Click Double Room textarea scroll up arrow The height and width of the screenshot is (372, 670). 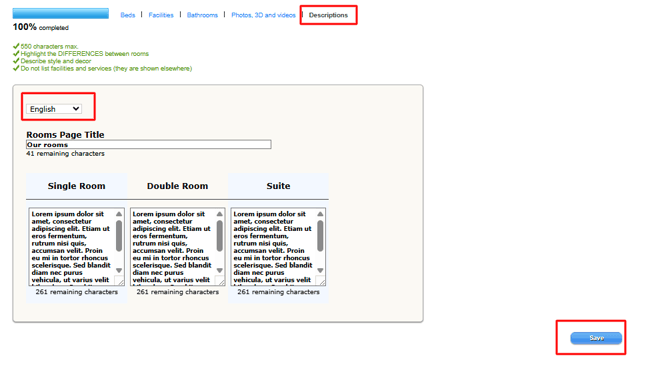click(x=220, y=214)
